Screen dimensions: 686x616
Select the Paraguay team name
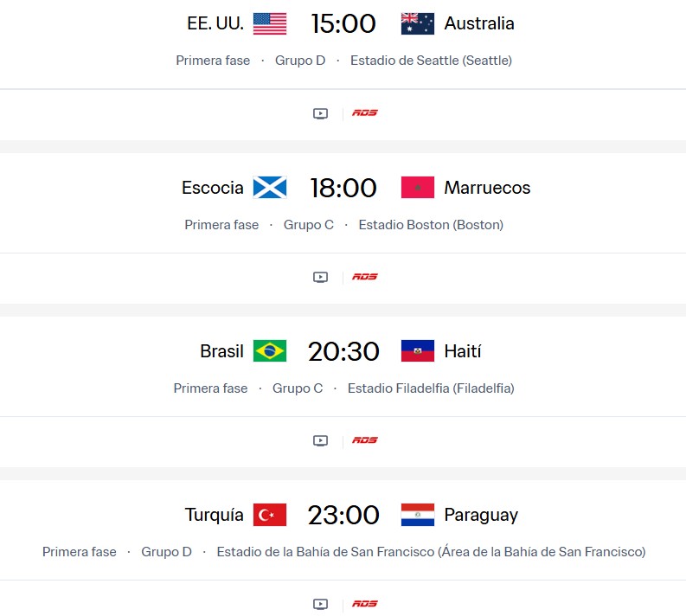(x=481, y=515)
